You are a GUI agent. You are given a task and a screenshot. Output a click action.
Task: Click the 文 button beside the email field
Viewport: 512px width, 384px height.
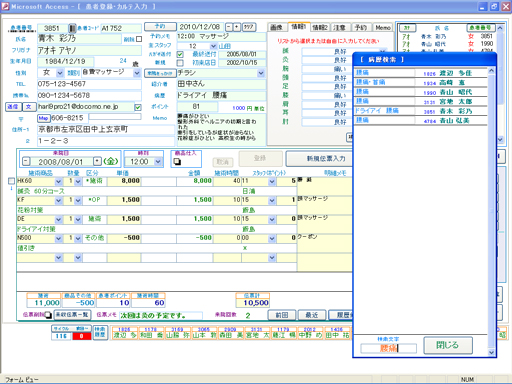29,107
